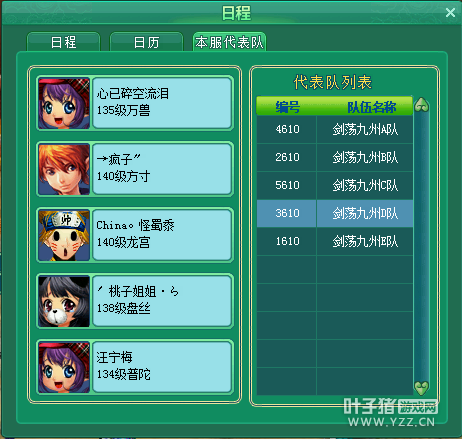Click avatar of 心已碎空流泪
Image resolution: width=462 pixels, height=439 pixels.
[64, 103]
